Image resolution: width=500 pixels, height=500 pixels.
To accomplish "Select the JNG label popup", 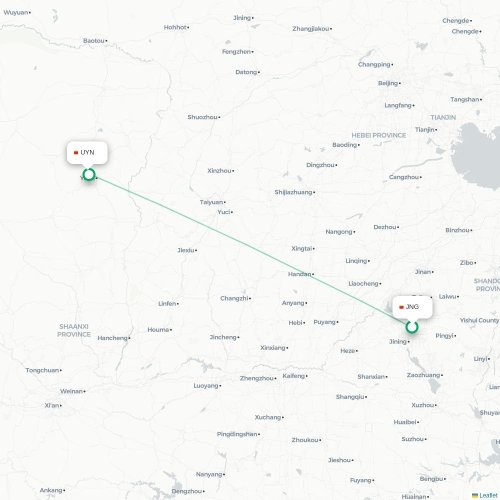I will (412, 307).
